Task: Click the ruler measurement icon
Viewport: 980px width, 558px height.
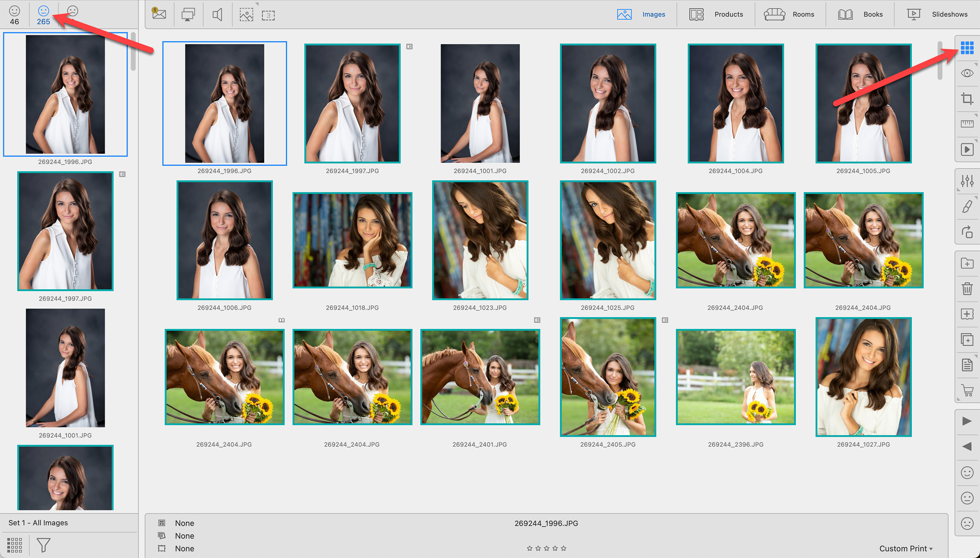Action: tap(966, 124)
